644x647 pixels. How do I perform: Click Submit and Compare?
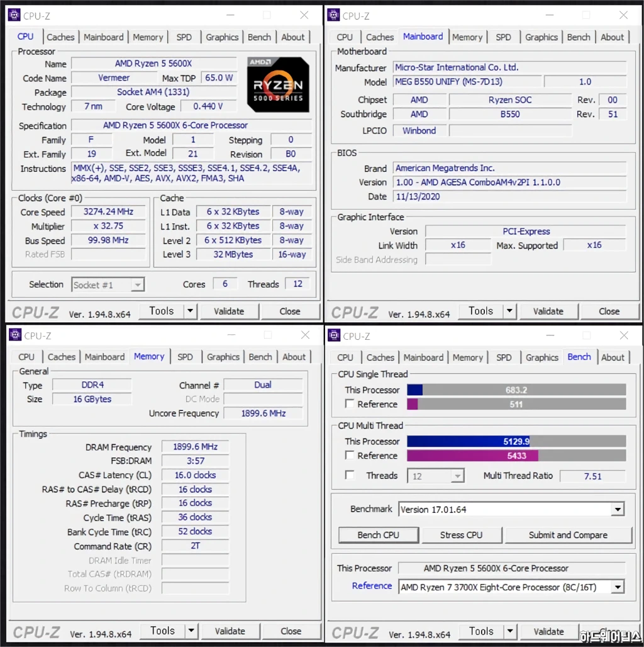(568, 535)
